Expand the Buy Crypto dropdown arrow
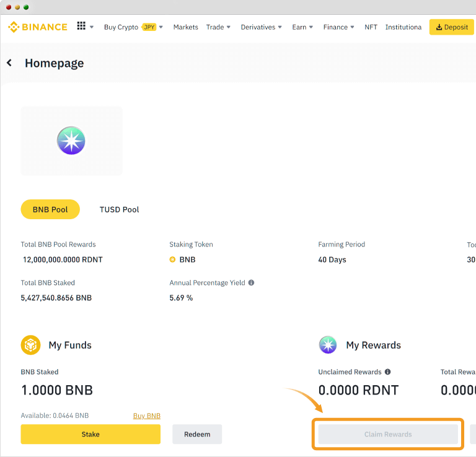 (161, 27)
